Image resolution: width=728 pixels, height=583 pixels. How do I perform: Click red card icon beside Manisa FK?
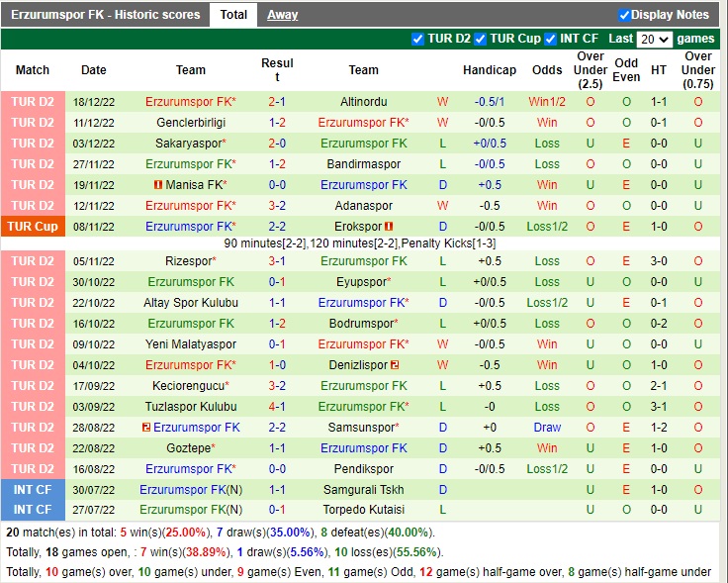(158, 185)
